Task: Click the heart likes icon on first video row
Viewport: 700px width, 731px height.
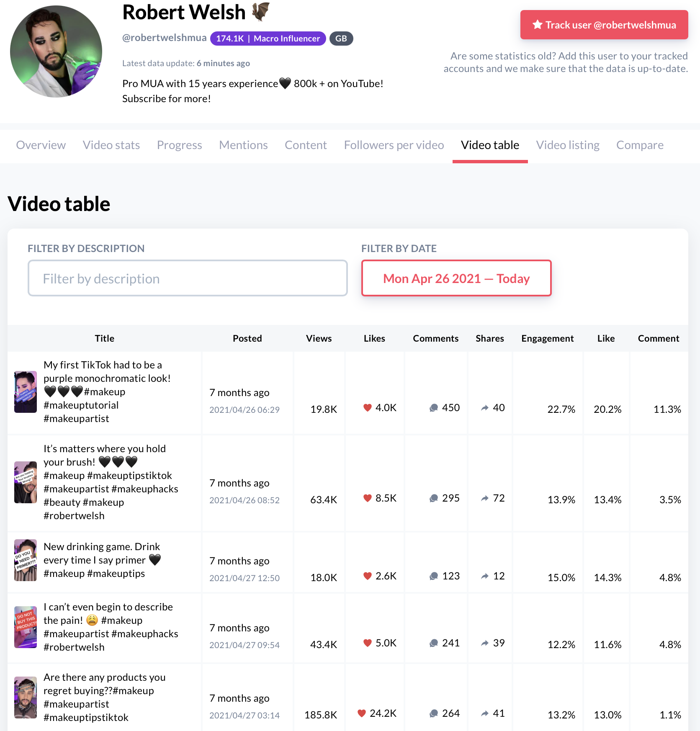Action: 368,407
